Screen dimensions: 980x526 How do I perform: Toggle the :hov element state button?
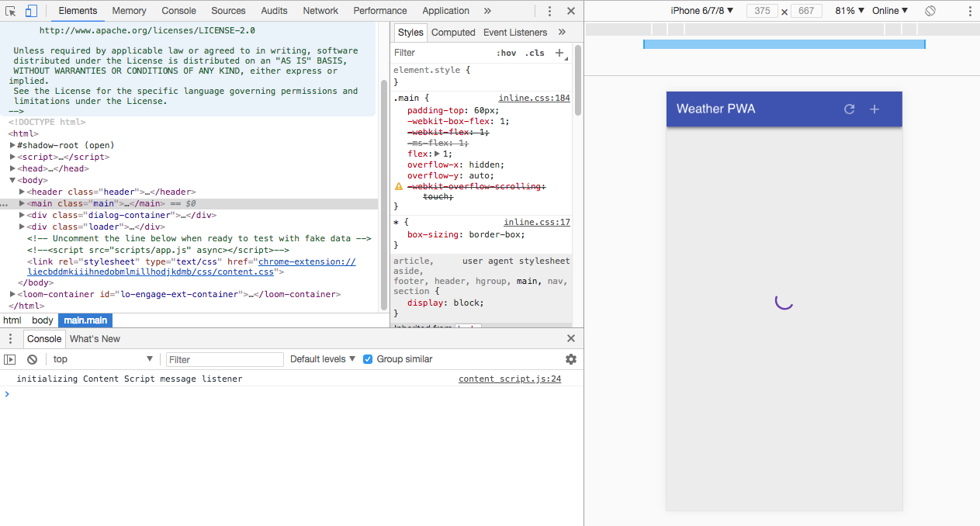point(506,53)
